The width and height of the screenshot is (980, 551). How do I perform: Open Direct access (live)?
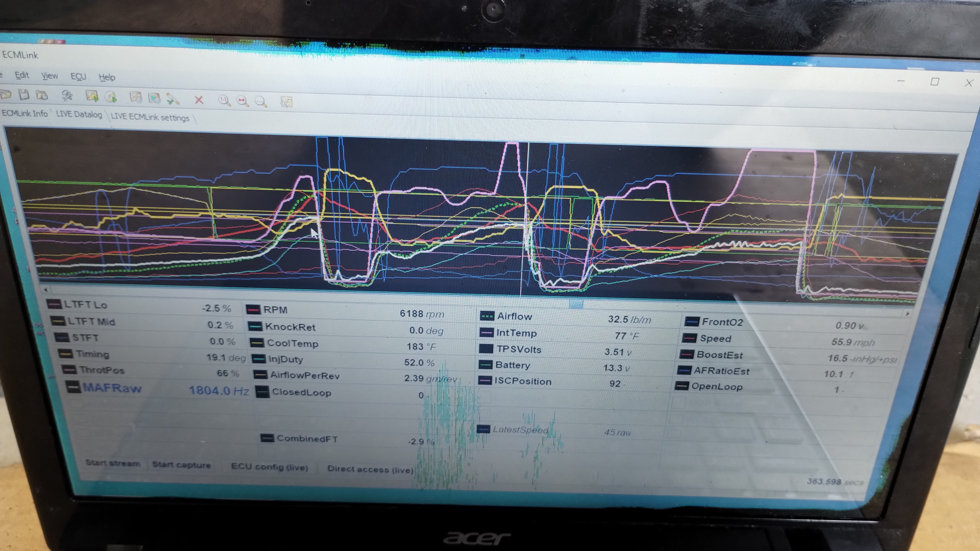(x=370, y=469)
